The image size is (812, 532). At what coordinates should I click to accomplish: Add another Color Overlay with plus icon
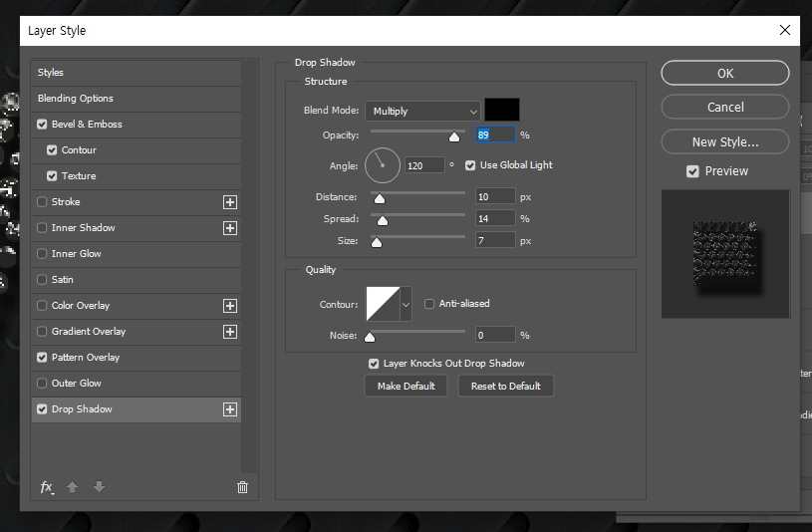coord(230,306)
